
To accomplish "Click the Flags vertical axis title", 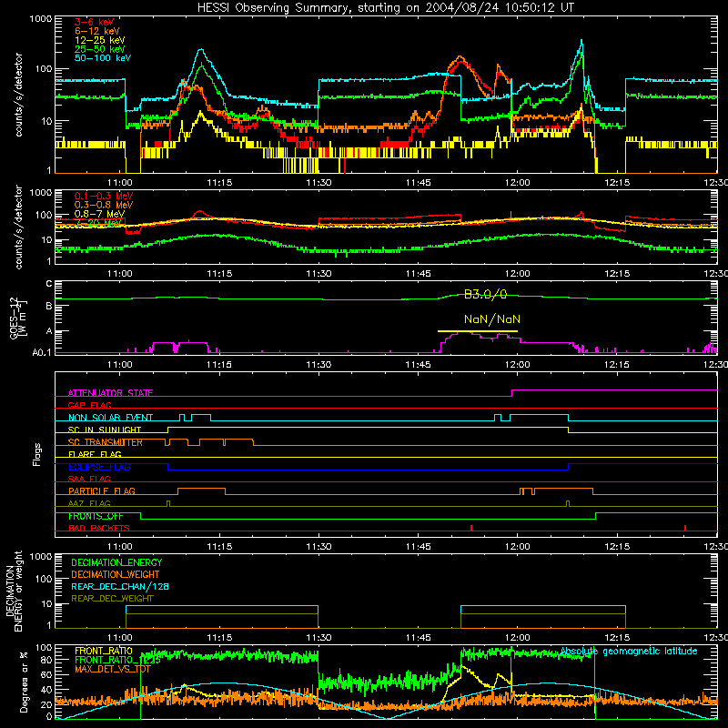I will tap(36, 454).
